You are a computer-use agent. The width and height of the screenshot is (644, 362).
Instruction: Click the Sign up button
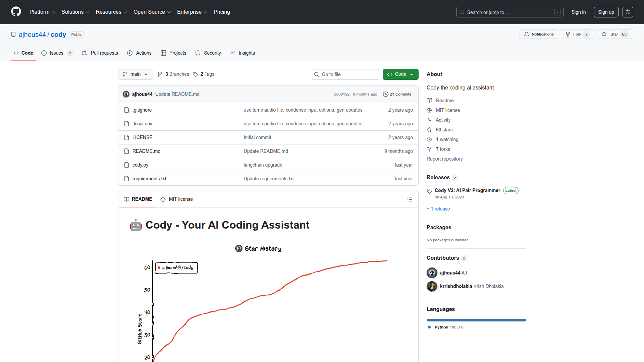tap(606, 12)
